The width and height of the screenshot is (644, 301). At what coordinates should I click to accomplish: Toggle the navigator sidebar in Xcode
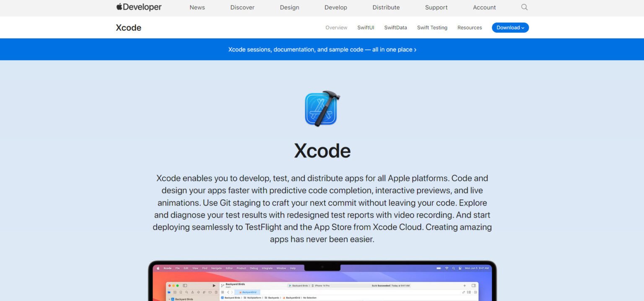pos(184,285)
